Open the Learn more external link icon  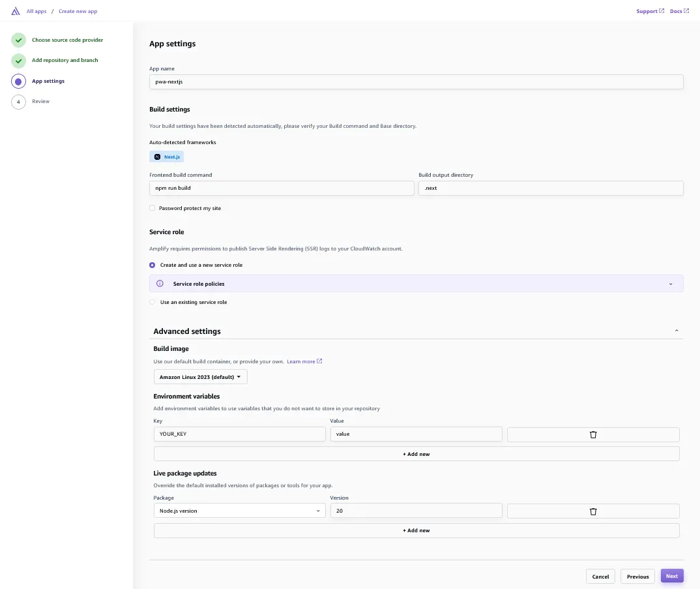[319, 361]
